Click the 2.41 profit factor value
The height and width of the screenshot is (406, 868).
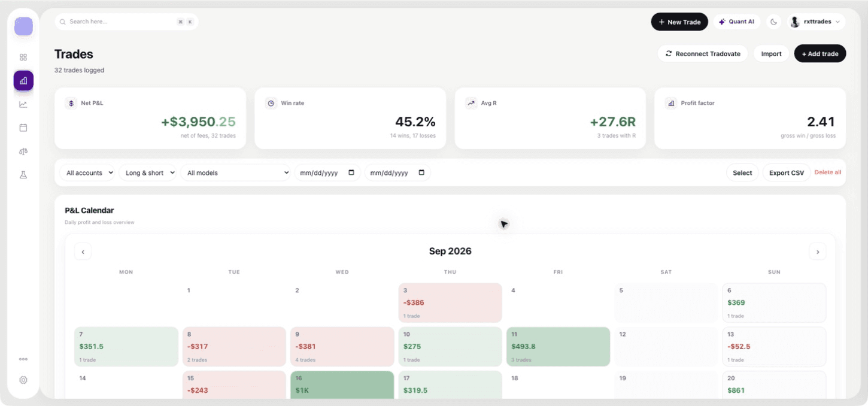pyautogui.click(x=821, y=122)
